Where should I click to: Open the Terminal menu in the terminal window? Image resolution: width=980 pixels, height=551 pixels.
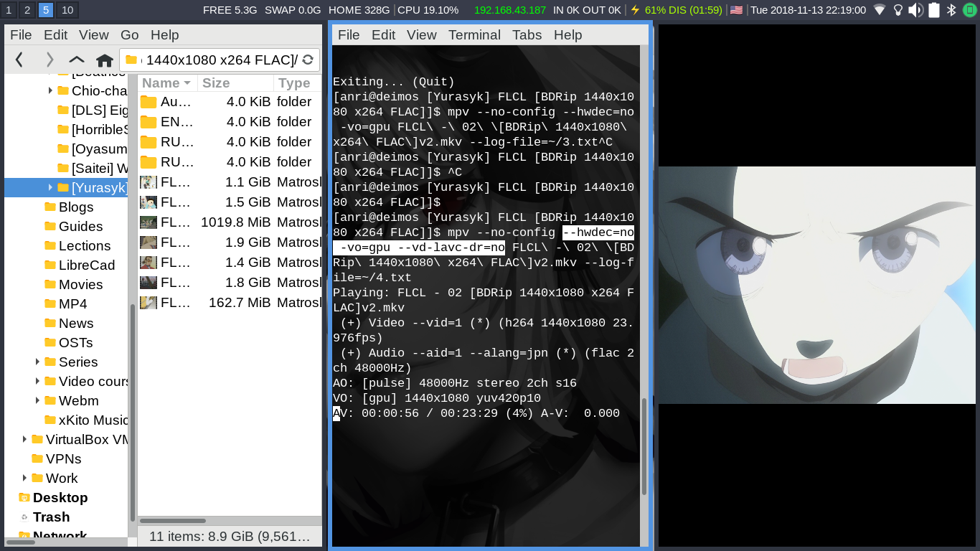click(474, 34)
